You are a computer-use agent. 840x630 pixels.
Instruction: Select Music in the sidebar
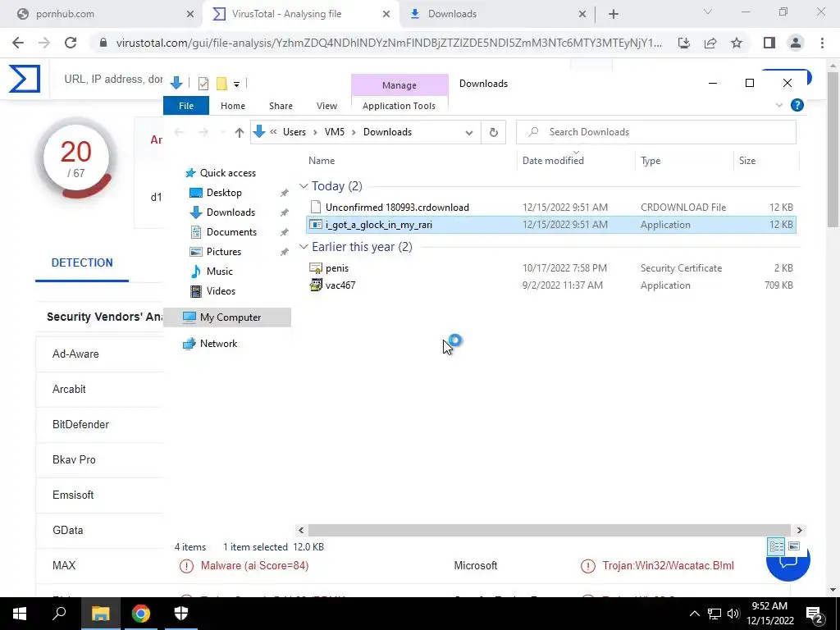tap(219, 272)
